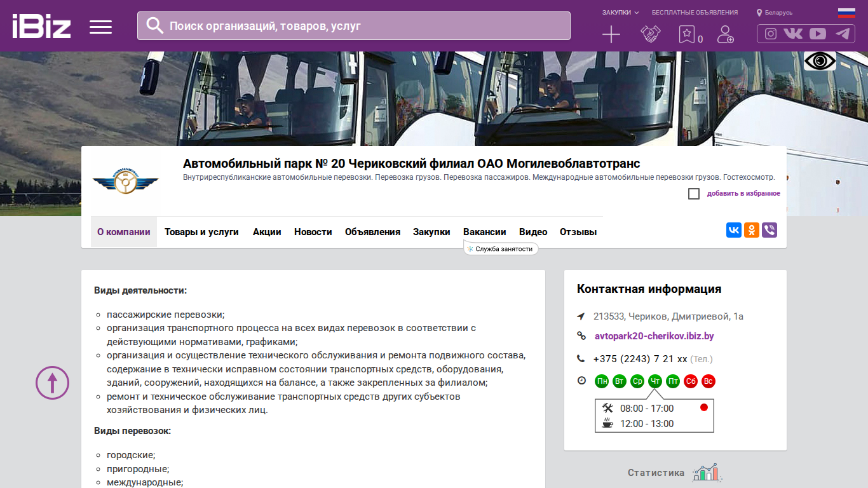Click the Статистика chart icon
Screen dimensions: 868x488
(x=707, y=472)
